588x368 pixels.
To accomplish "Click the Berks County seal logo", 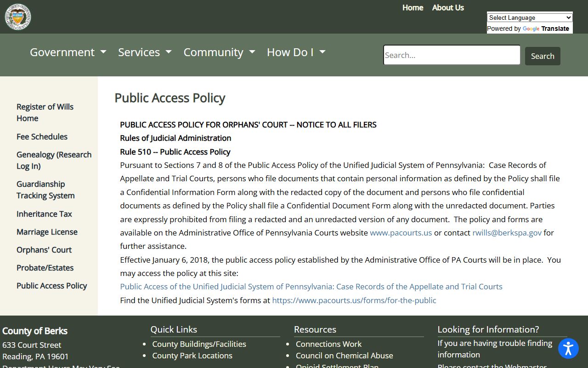I will [18, 17].
